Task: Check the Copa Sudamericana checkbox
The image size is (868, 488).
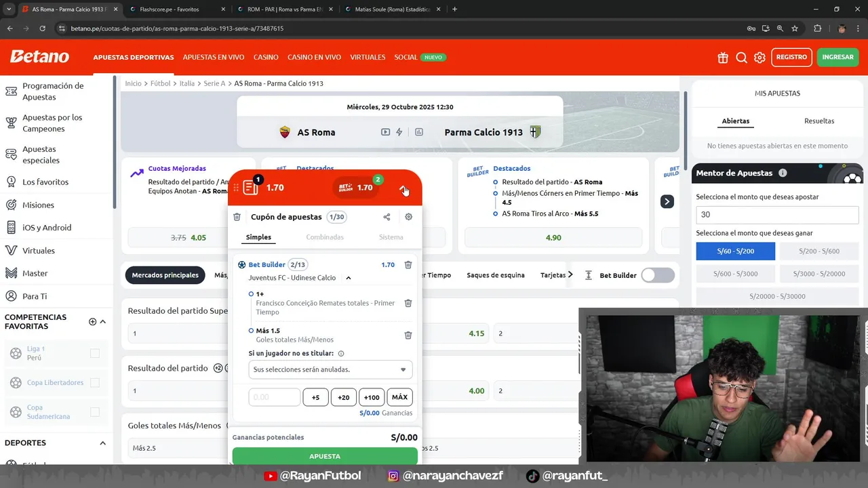Action: click(x=95, y=412)
